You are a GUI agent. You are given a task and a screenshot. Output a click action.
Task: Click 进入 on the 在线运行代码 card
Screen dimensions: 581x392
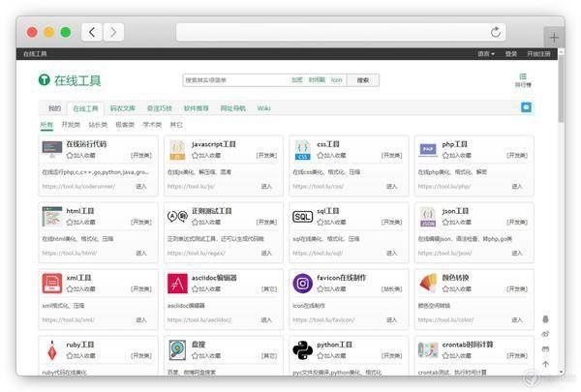(x=141, y=186)
